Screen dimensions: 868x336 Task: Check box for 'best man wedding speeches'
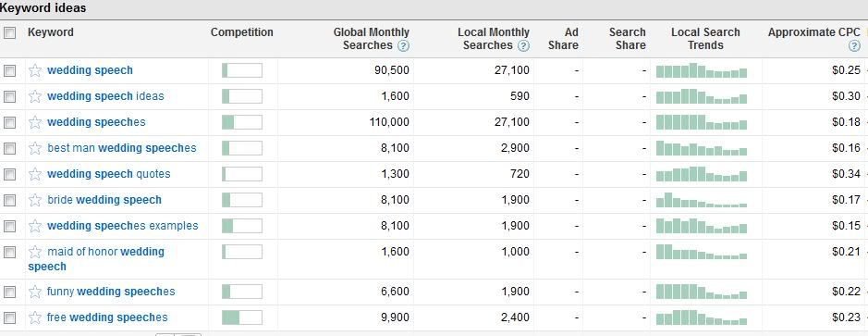coord(9,148)
